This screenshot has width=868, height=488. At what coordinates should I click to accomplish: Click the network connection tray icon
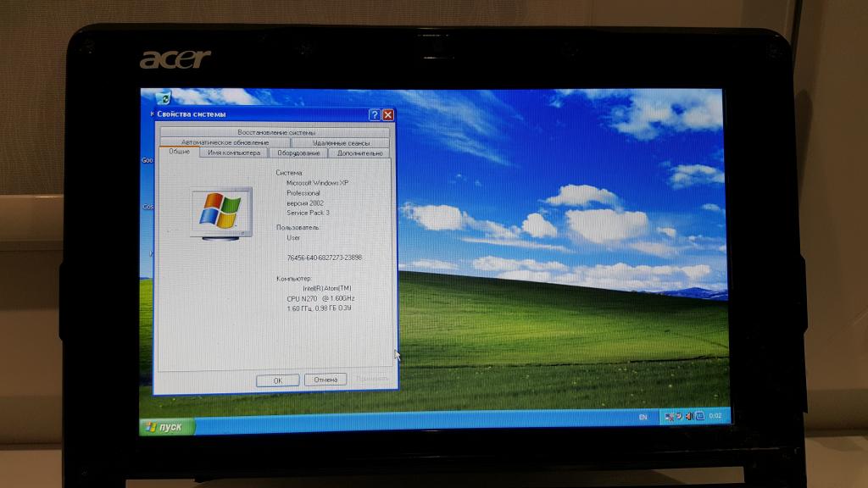point(669,417)
